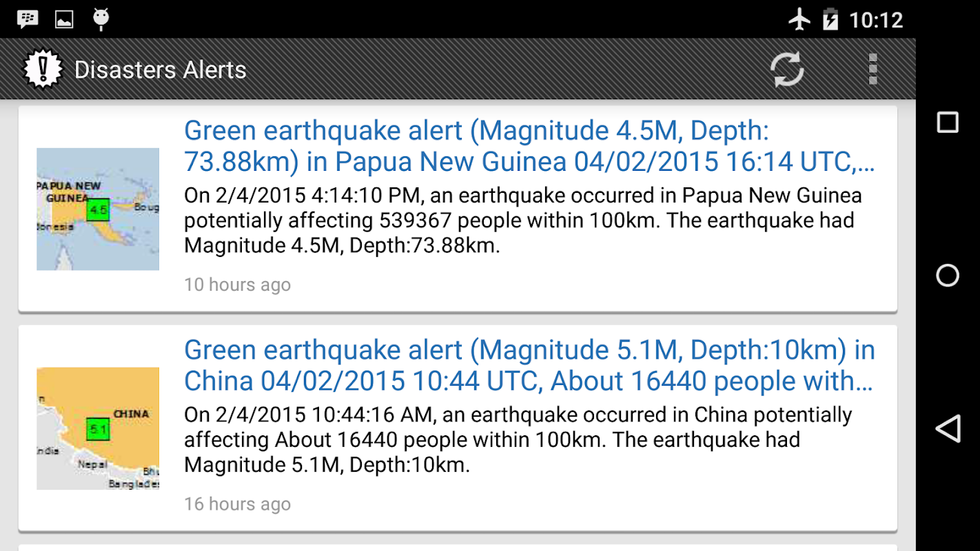This screenshot has width=980, height=551.
Task: Open China earthquake alert title
Action: pyautogui.click(x=529, y=365)
